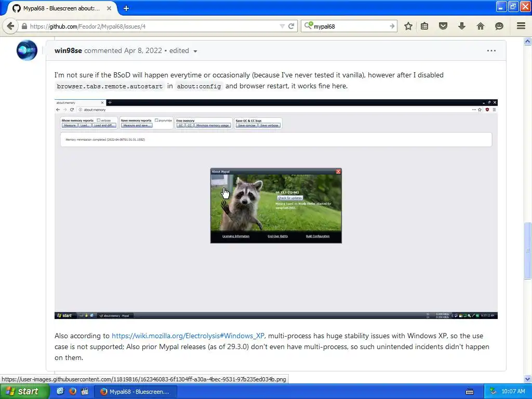Click the 10:07 AM taskbar clock
The height and width of the screenshot is (399, 532).
(x=513, y=391)
